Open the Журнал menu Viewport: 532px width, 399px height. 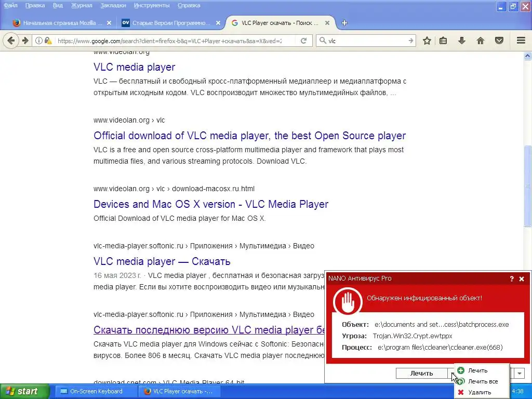click(x=82, y=5)
